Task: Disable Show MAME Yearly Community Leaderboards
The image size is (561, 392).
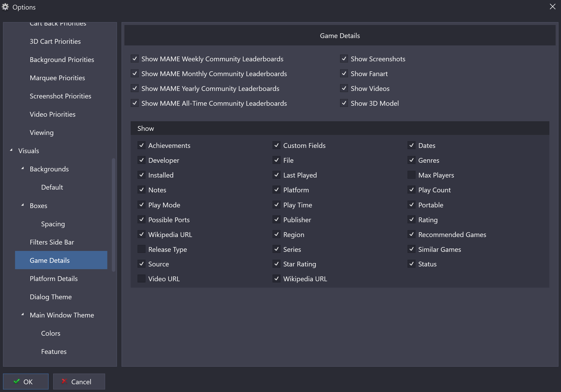Action: [x=135, y=88]
